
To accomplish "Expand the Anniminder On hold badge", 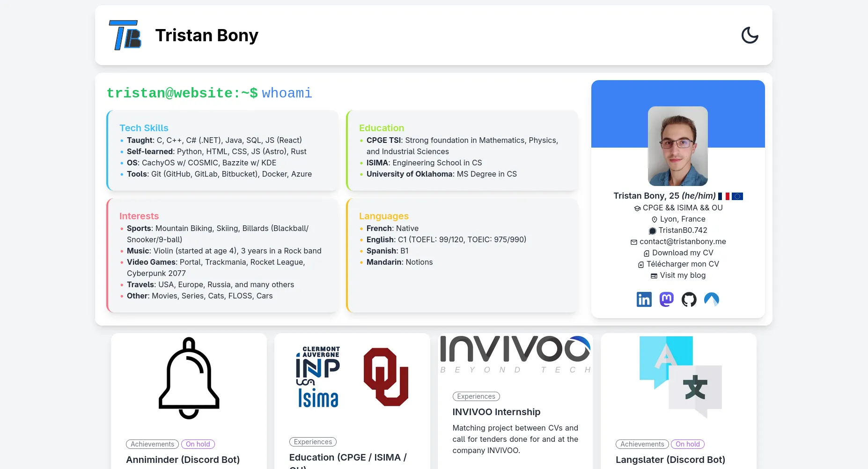I will tap(198, 444).
